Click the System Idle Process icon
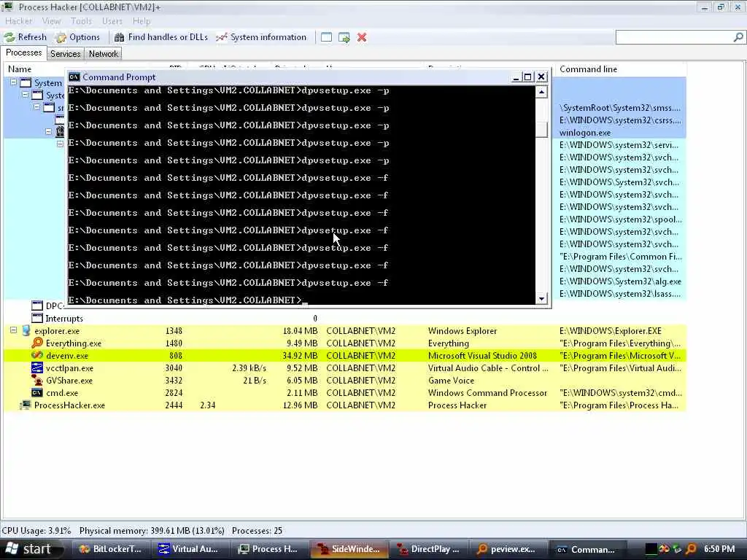Viewport: 747px width, 560px height. click(x=26, y=82)
